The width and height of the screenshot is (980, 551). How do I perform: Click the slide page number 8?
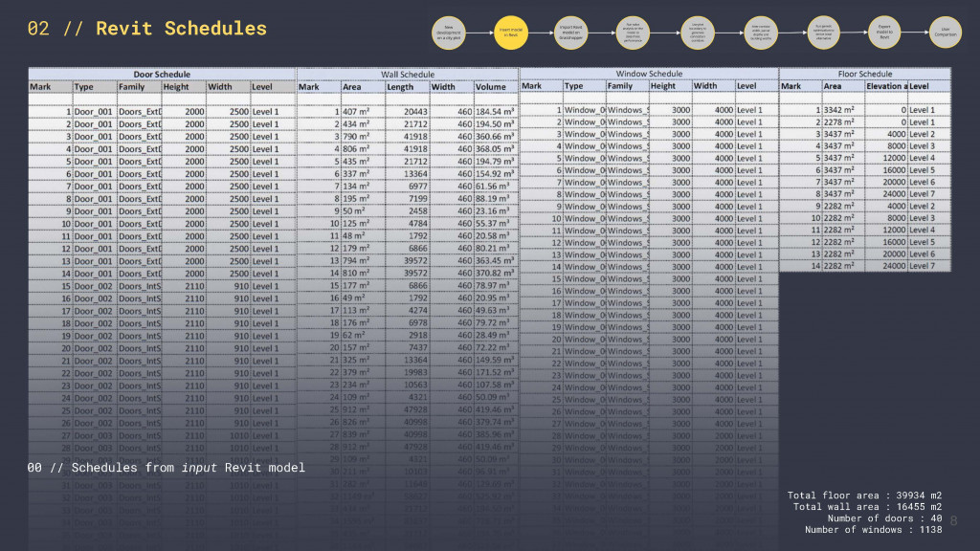point(951,518)
